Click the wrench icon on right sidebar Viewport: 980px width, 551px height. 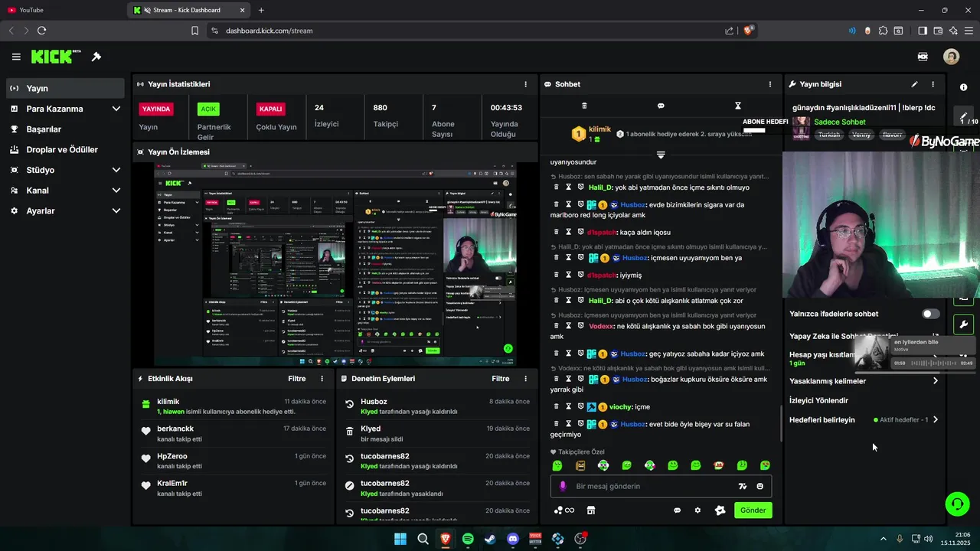click(963, 324)
